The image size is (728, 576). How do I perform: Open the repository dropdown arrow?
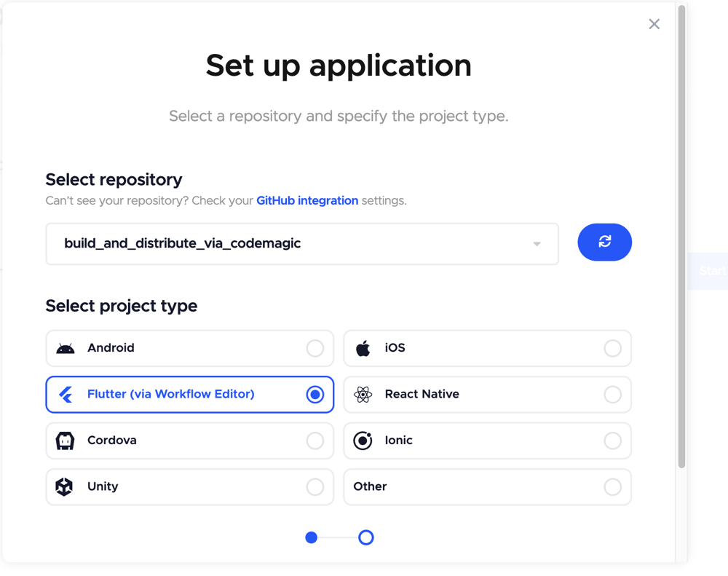click(x=537, y=244)
